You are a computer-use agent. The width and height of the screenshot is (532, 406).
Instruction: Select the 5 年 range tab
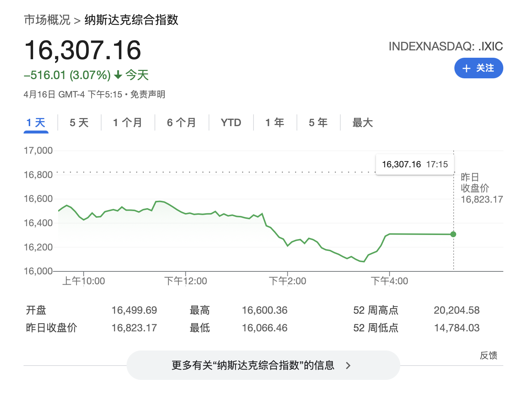pyautogui.click(x=318, y=122)
